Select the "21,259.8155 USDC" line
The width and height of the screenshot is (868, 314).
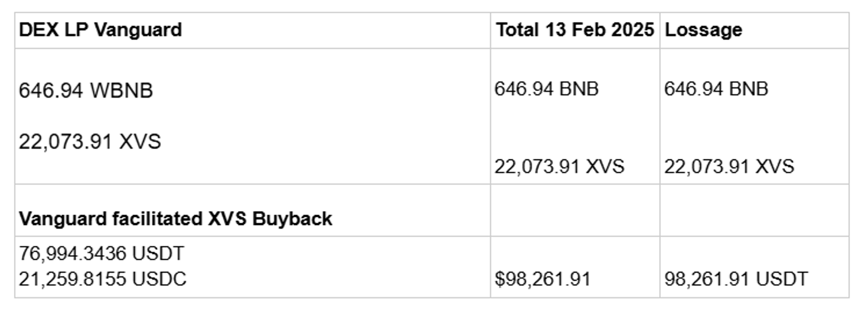point(102,279)
